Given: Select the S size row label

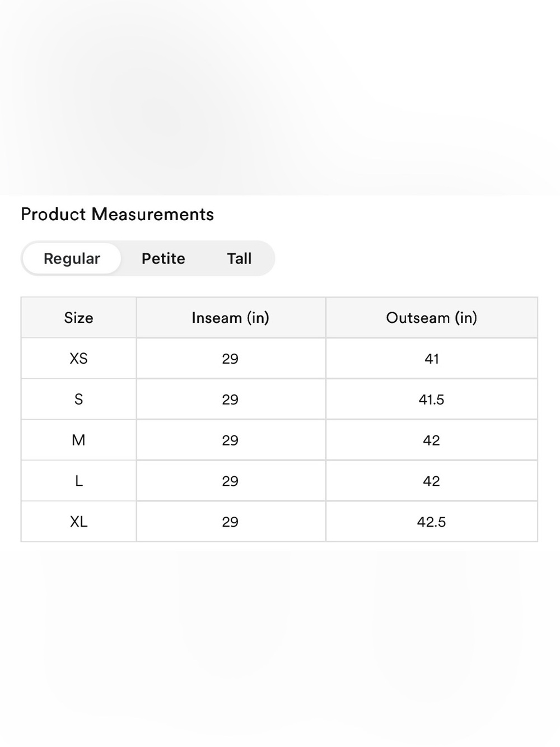Looking at the screenshot, I should (x=78, y=400).
